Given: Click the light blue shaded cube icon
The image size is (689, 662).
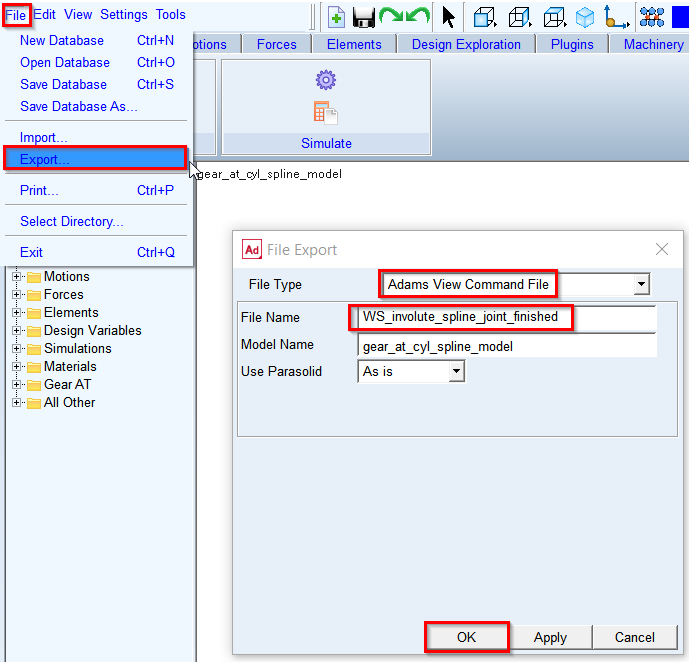Looking at the screenshot, I should [585, 18].
